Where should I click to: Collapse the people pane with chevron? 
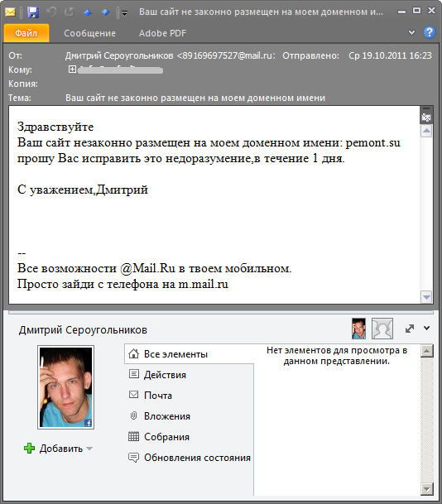[426, 329]
